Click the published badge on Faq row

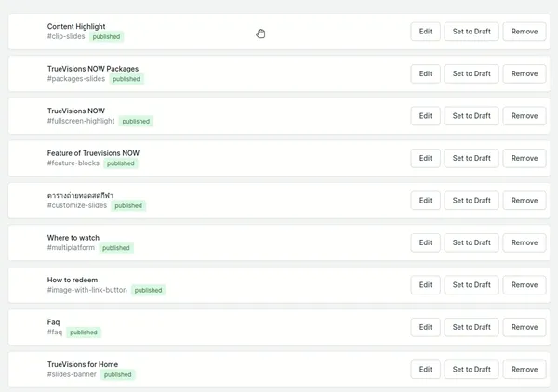84,333
